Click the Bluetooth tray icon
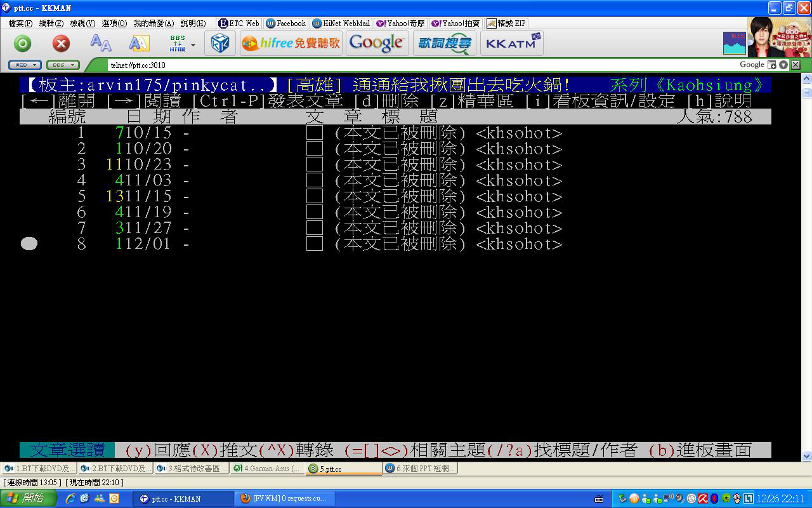812x508 pixels. point(714,498)
